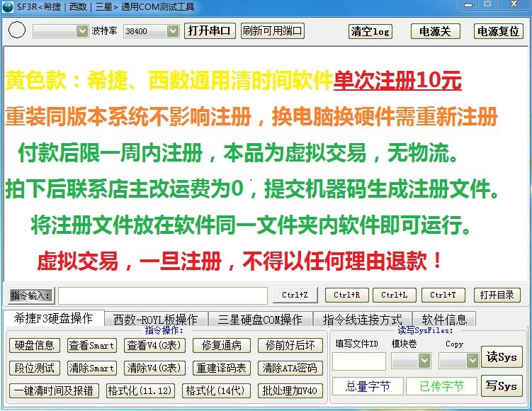Open the 模块卷 dropdown
Image resolution: width=532 pixels, height=411 pixels.
[x=424, y=361]
